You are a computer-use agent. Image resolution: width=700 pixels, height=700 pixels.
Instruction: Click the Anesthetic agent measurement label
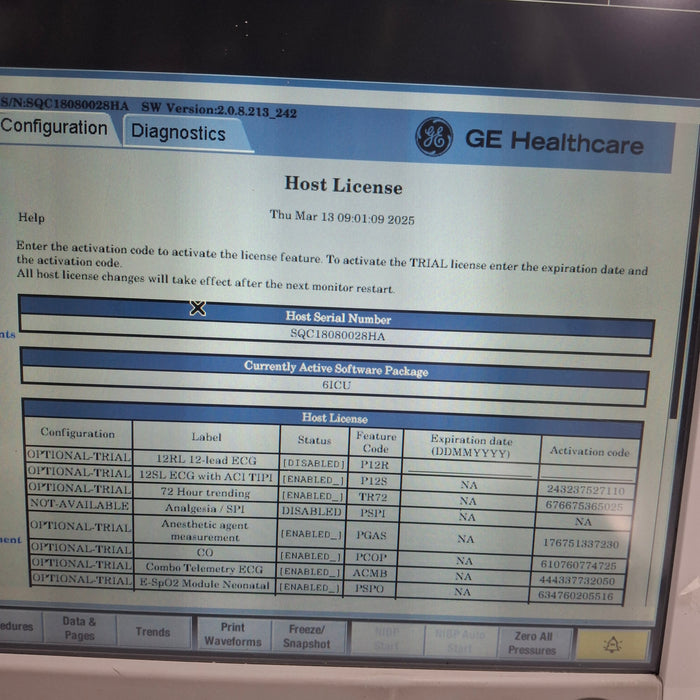(205, 531)
